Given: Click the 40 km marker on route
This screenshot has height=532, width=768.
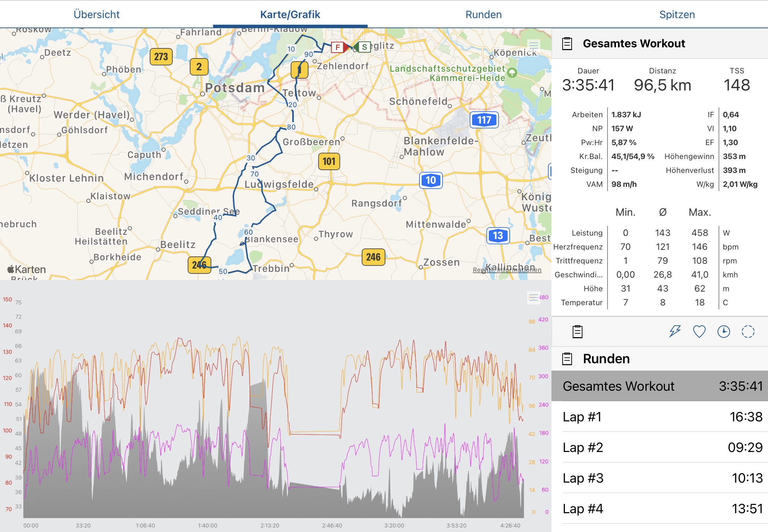Looking at the screenshot, I should (218, 217).
